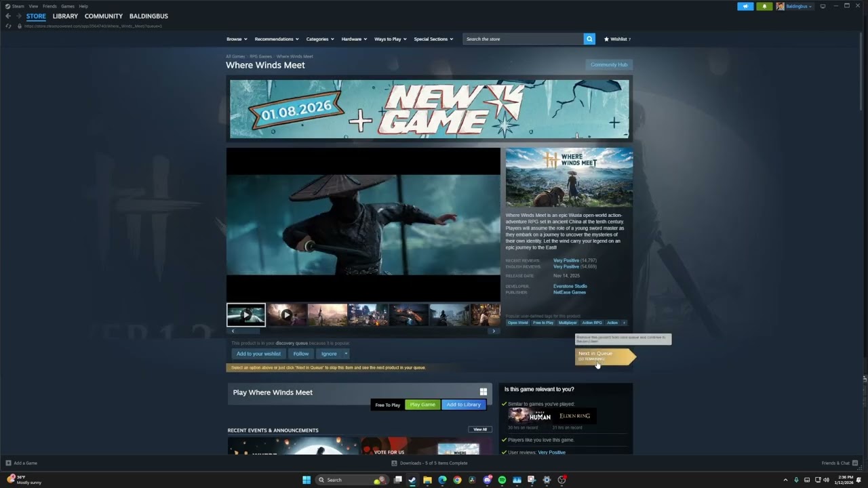Open File Explorer from the taskbar
Image resolution: width=868 pixels, height=488 pixels.
tap(427, 480)
